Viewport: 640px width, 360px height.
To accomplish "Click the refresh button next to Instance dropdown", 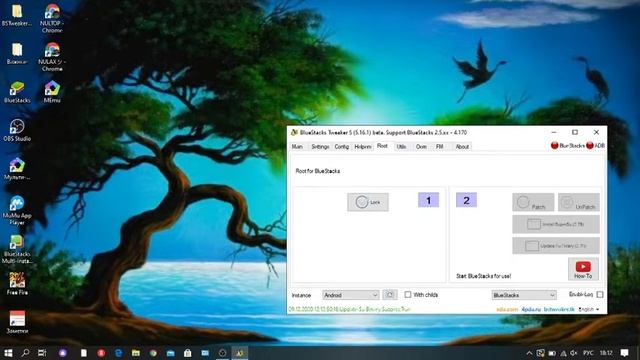I will click(x=390, y=295).
